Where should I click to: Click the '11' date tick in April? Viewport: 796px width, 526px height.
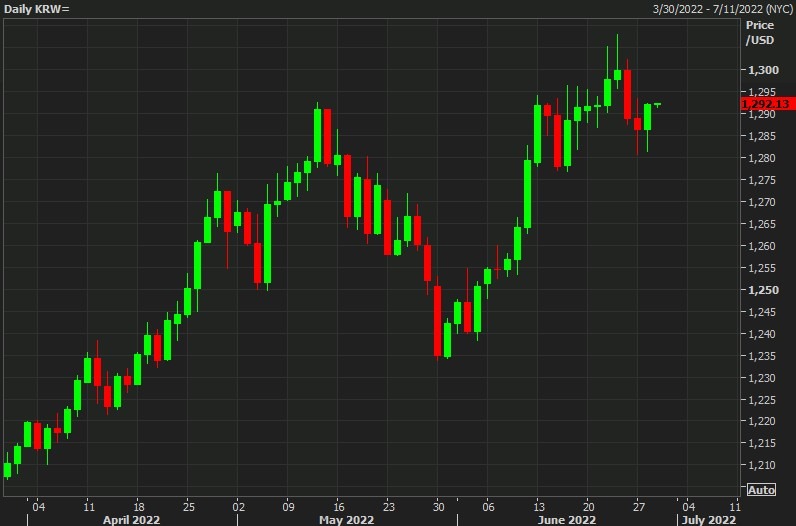click(89, 507)
